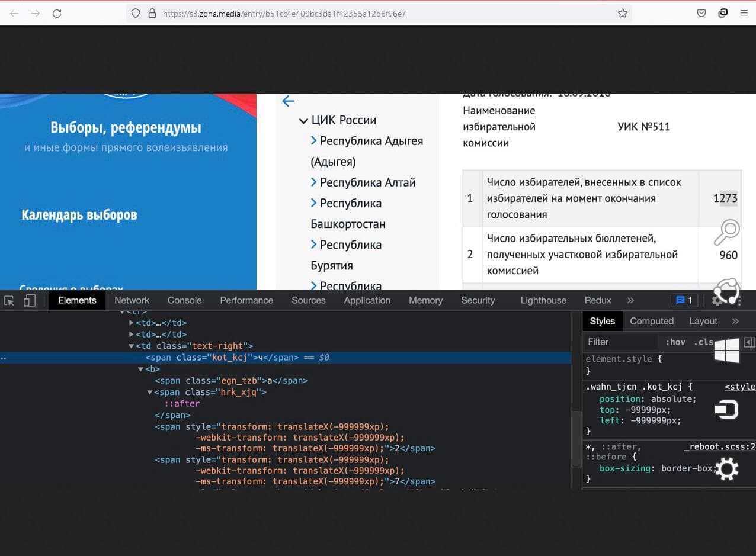This screenshot has height=556, width=756.
Task: Click the white Windows logo overlay icon
Action: click(x=727, y=351)
